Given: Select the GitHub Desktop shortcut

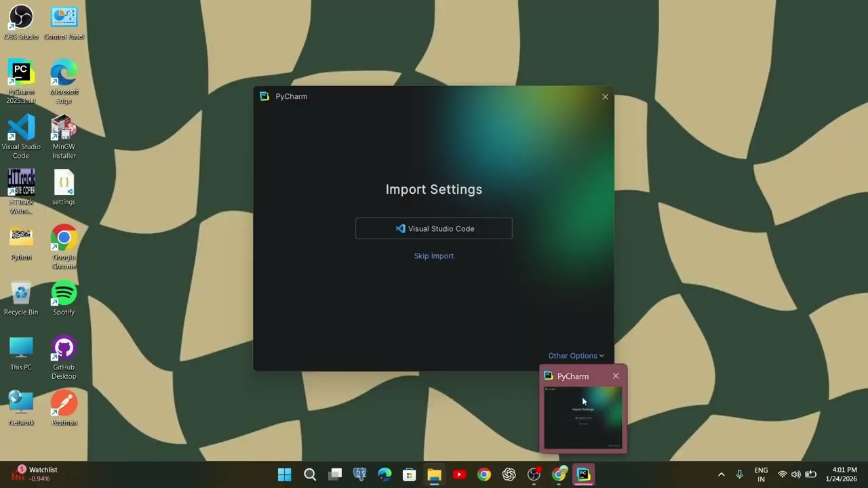Looking at the screenshot, I should click(64, 357).
